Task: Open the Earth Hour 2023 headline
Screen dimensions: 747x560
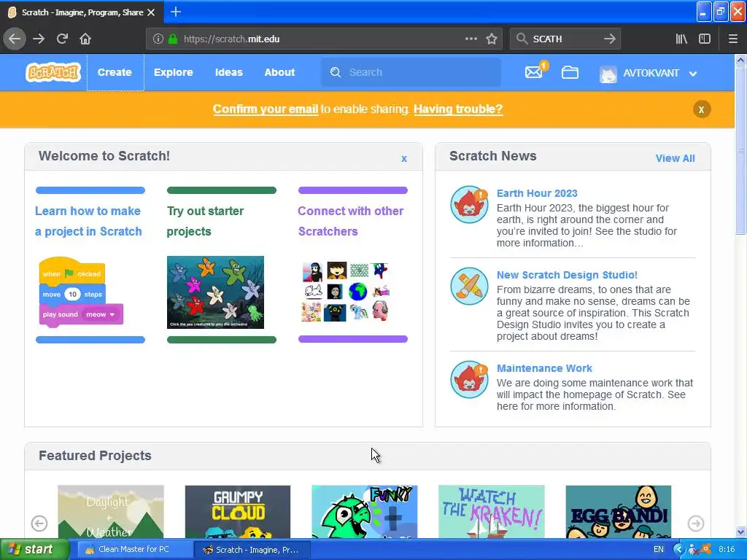Action: coord(537,193)
